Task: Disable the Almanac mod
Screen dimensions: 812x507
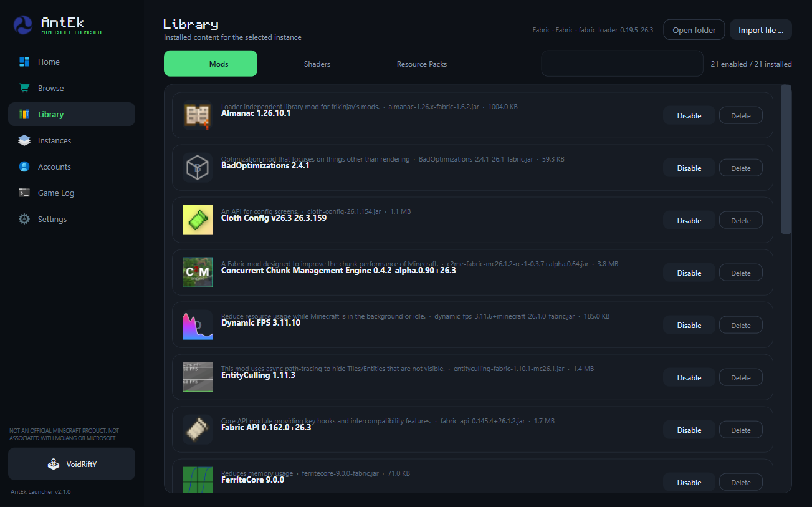Action: click(689, 115)
